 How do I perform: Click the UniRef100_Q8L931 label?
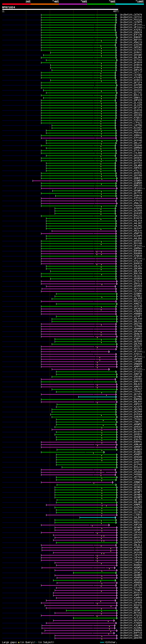click(131, 271)
